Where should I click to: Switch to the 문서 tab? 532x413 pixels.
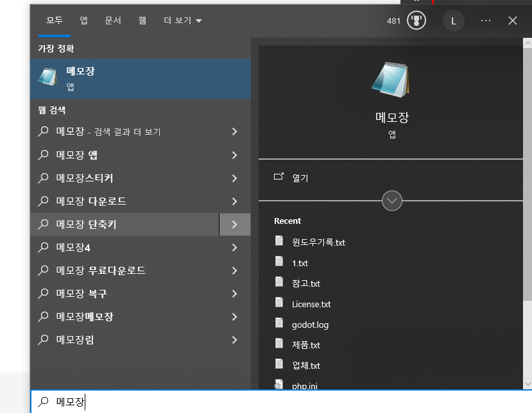[x=113, y=21]
